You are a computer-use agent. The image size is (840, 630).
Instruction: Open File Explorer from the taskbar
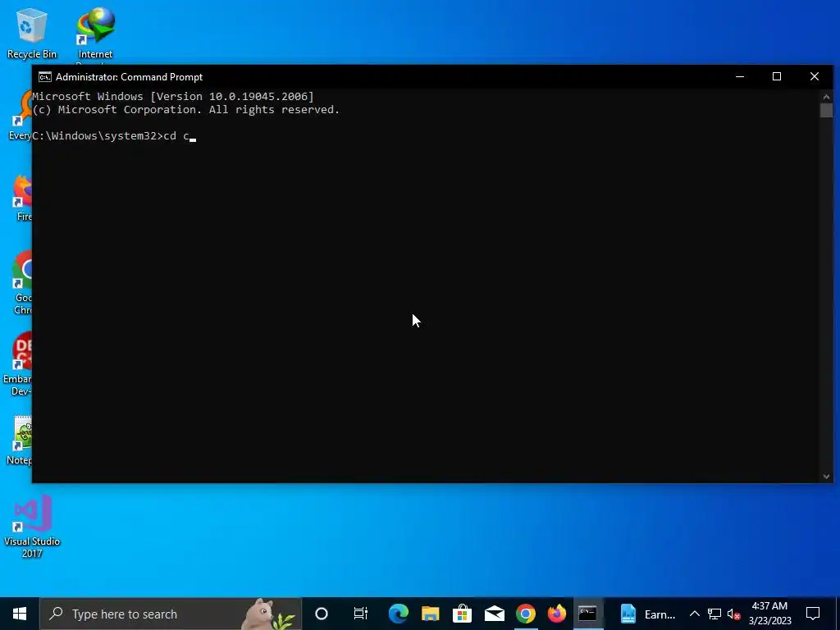pyautogui.click(x=430, y=614)
